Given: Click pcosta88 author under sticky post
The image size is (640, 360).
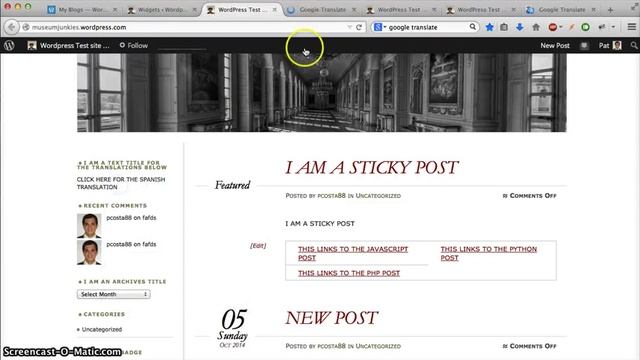Looking at the screenshot, I should (331, 196).
